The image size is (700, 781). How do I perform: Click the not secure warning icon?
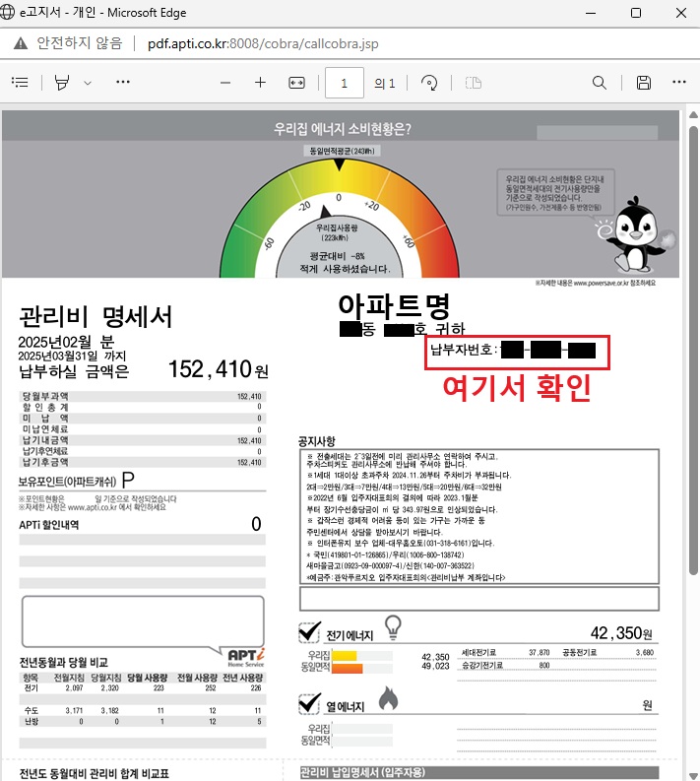(x=21, y=44)
